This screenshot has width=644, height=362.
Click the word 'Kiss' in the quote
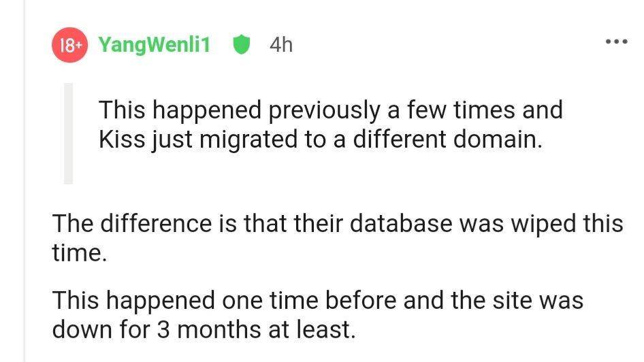[x=122, y=139]
